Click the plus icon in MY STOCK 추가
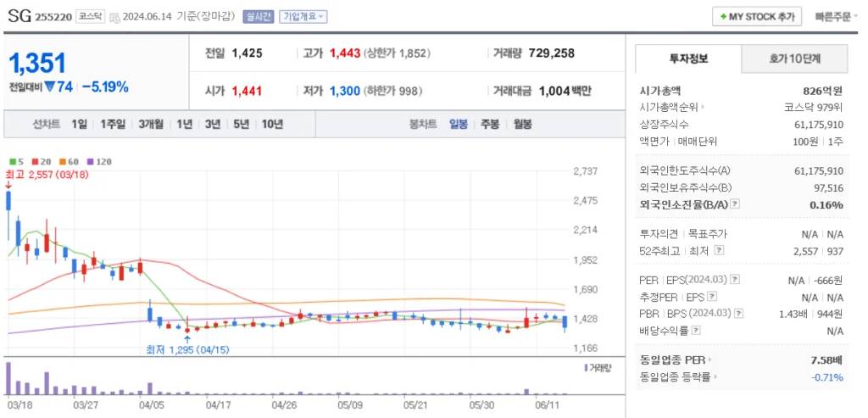This screenshot has height=418, width=868. 723,17
